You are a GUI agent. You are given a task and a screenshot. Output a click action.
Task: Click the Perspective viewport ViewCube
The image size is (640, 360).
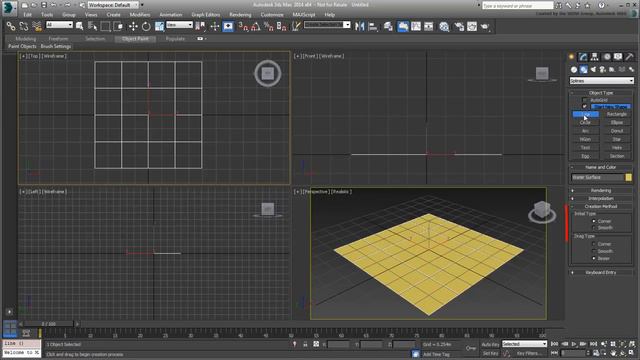542,211
